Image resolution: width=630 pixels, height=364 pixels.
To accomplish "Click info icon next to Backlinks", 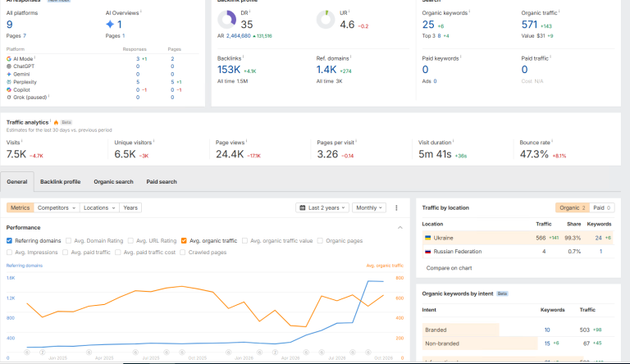I will click(x=243, y=57).
